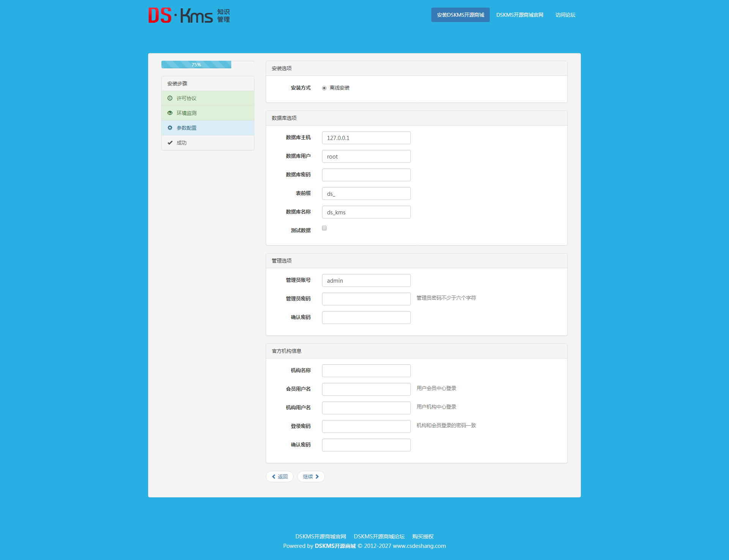Click hint text 用户会员中心登录
Screen dimensions: 729x560
click(436, 389)
